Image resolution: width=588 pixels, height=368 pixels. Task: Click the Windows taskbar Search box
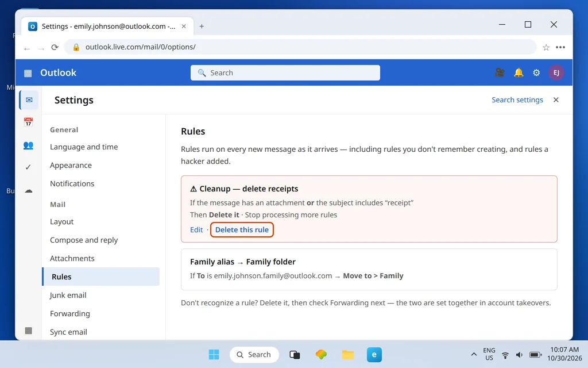pos(254,354)
